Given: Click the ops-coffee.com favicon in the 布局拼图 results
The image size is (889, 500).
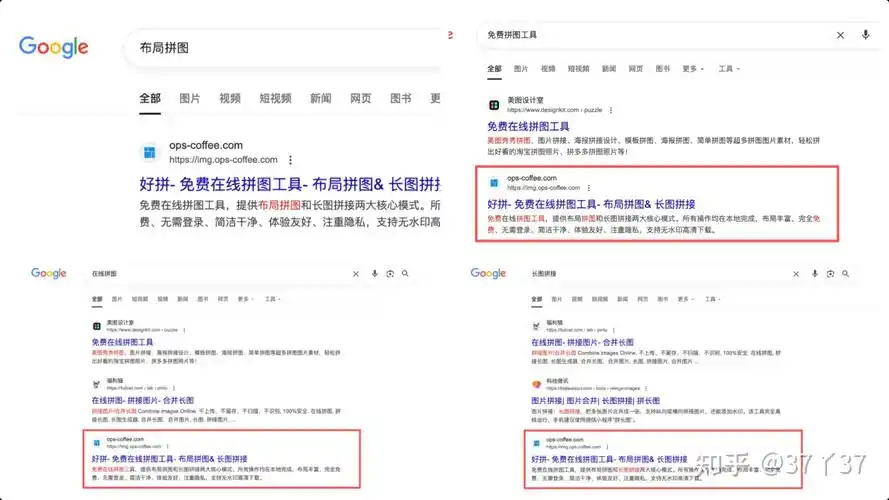Looking at the screenshot, I should click(150, 152).
